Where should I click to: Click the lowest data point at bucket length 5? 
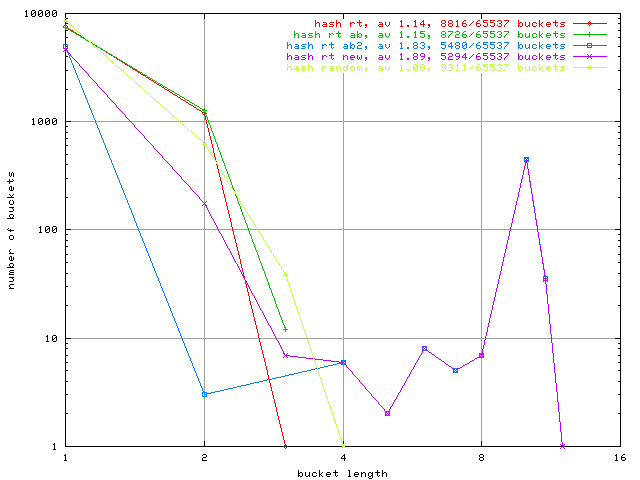(x=387, y=413)
